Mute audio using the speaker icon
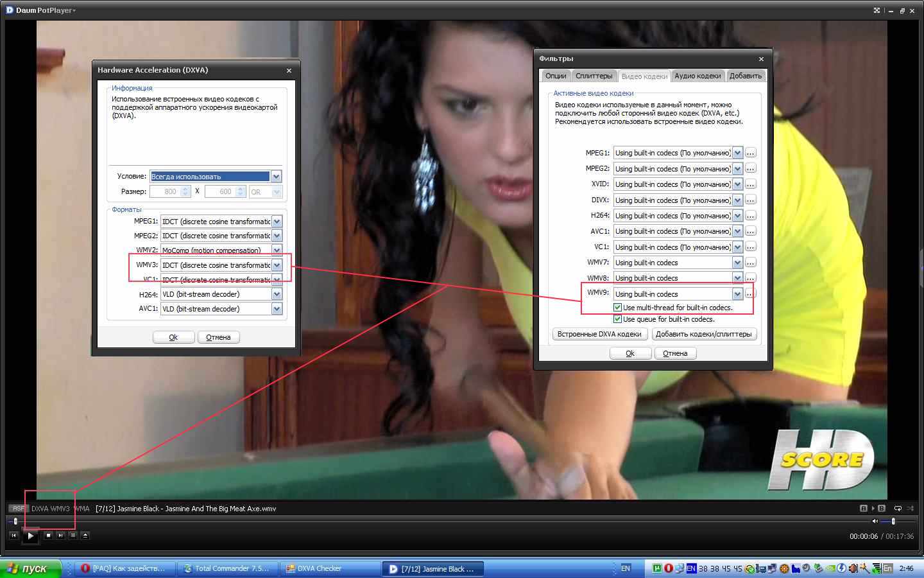Viewport: 924px width, 578px height. 875,521
